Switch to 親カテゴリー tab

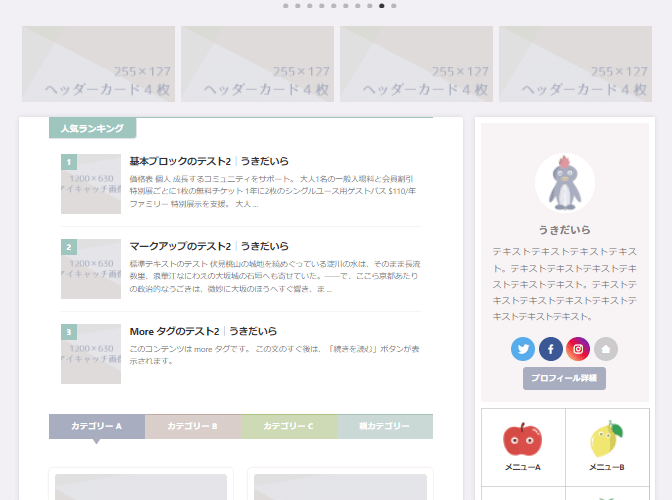click(385, 426)
